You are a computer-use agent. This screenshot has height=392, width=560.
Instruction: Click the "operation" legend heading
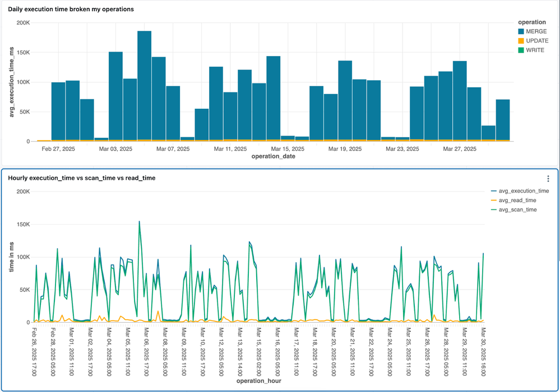coord(532,22)
